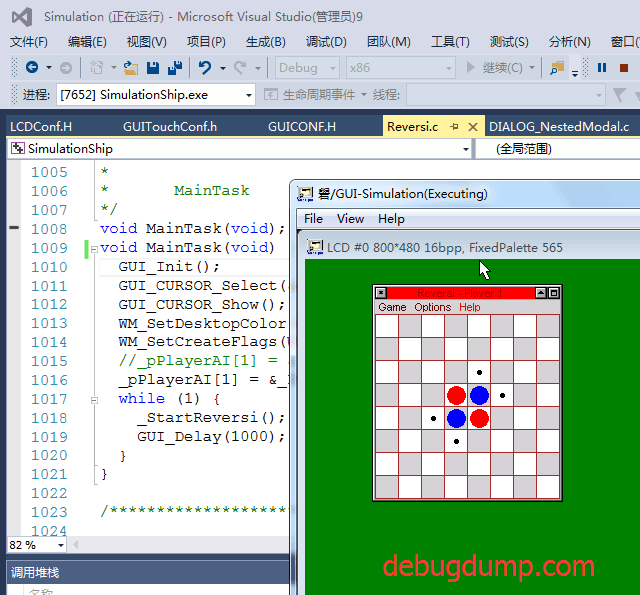Click the Open File folder icon
Viewport: 640px width, 595px height.
point(131,68)
